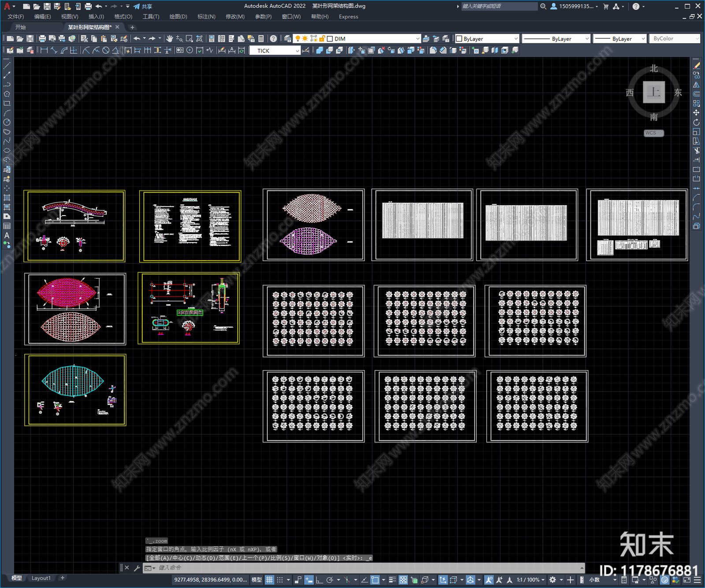Open the 标注(N) menu
The image size is (705, 588).
click(206, 17)
